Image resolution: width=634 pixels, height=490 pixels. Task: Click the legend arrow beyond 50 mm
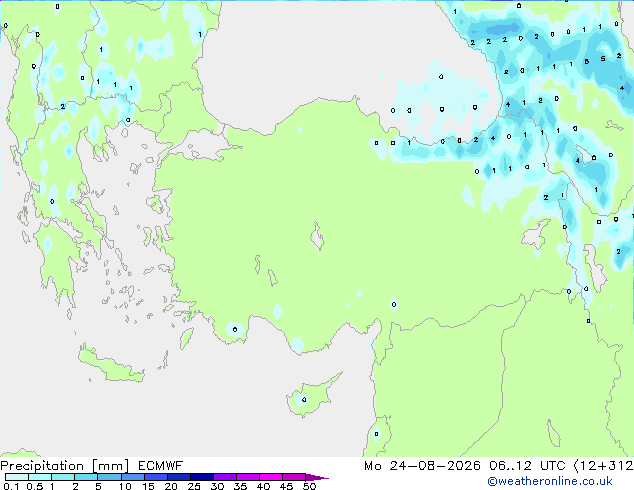317,477
